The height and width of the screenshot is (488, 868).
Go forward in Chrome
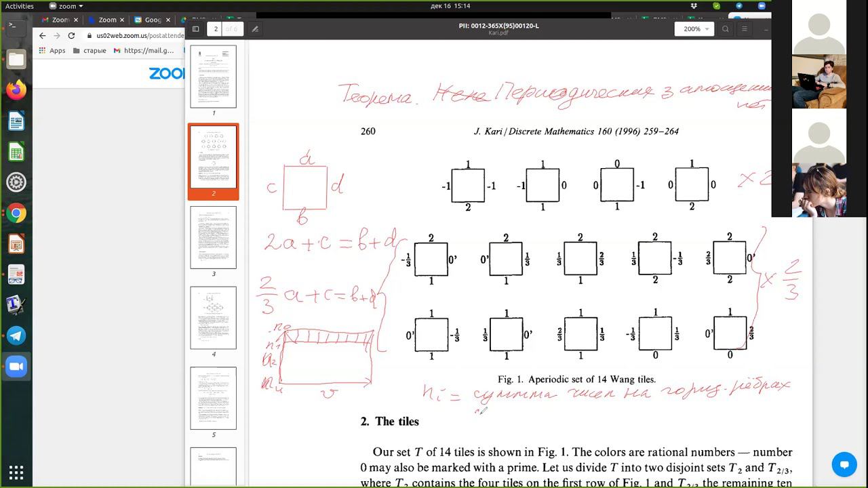pyautogui.click(x=57, y=35)
